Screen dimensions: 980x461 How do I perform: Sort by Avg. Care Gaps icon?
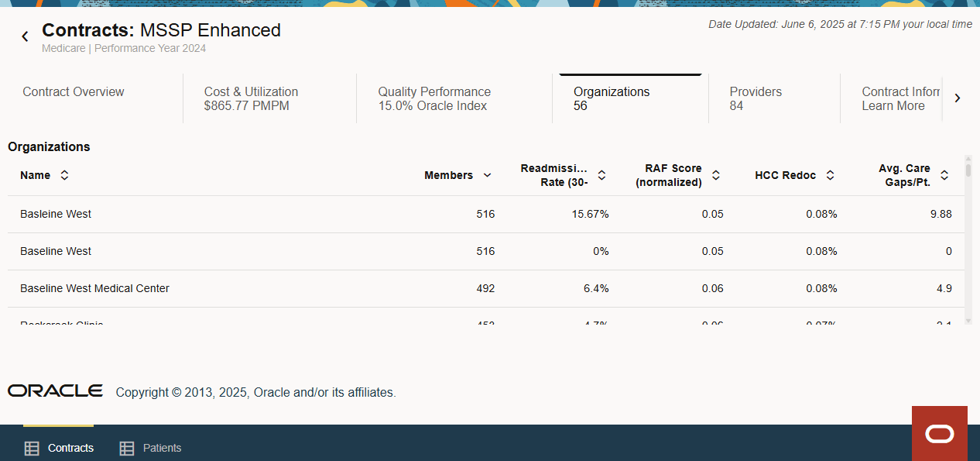coord(944,175)
